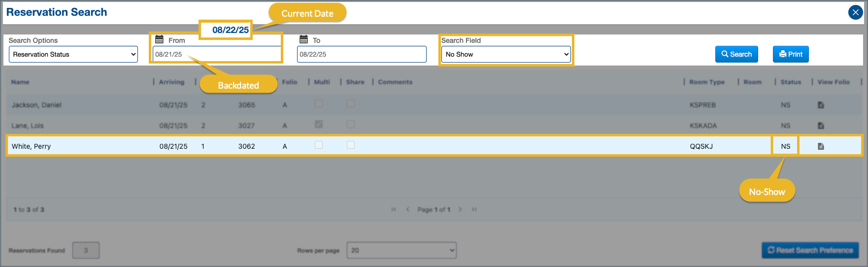Sort by the Arriving column header

(x=171, y=82)
